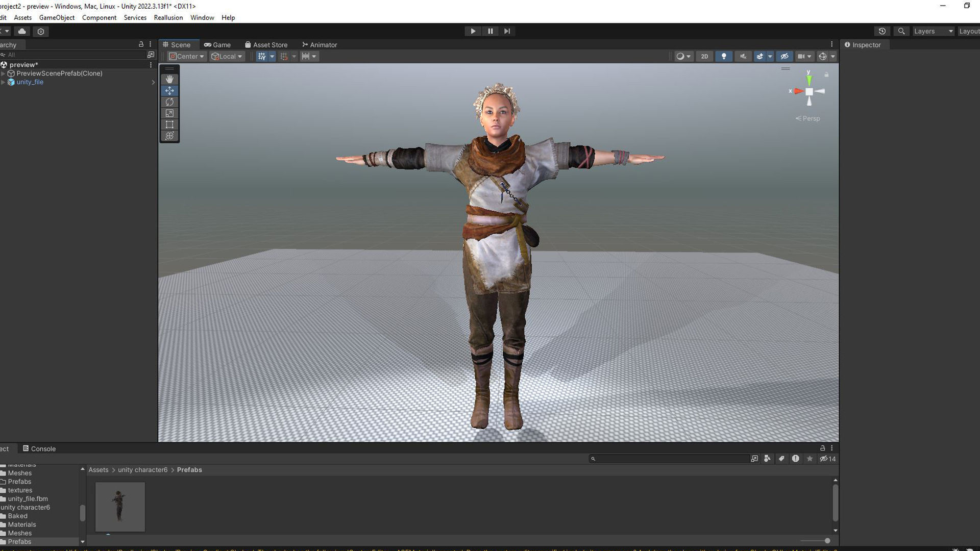
Task: Toggle grid visibility button
Action: tap(262, 57)
